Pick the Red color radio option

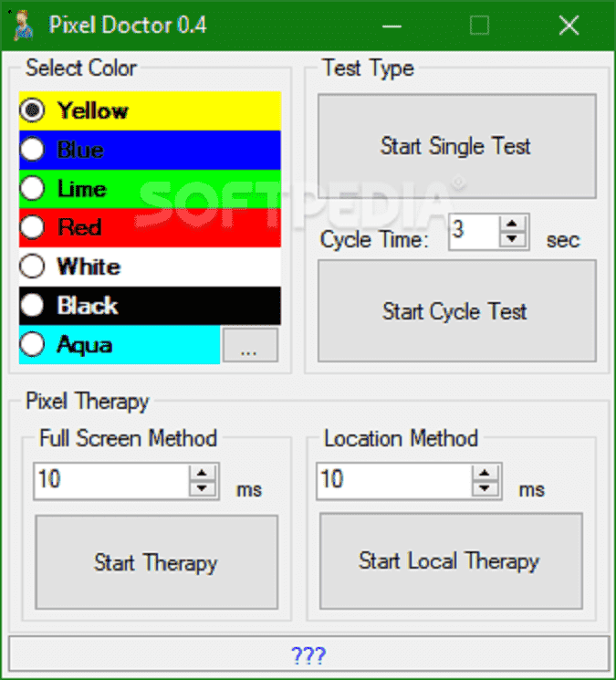(33, 227)
